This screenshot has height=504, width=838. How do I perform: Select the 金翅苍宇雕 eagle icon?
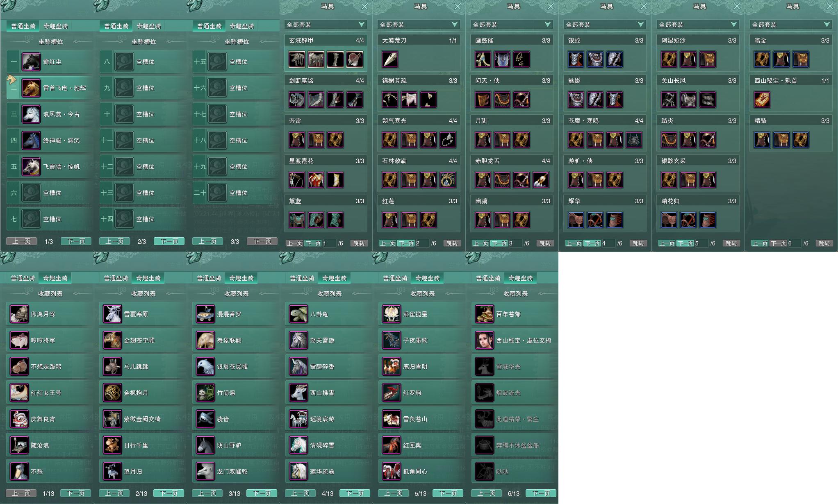(112, 341)
